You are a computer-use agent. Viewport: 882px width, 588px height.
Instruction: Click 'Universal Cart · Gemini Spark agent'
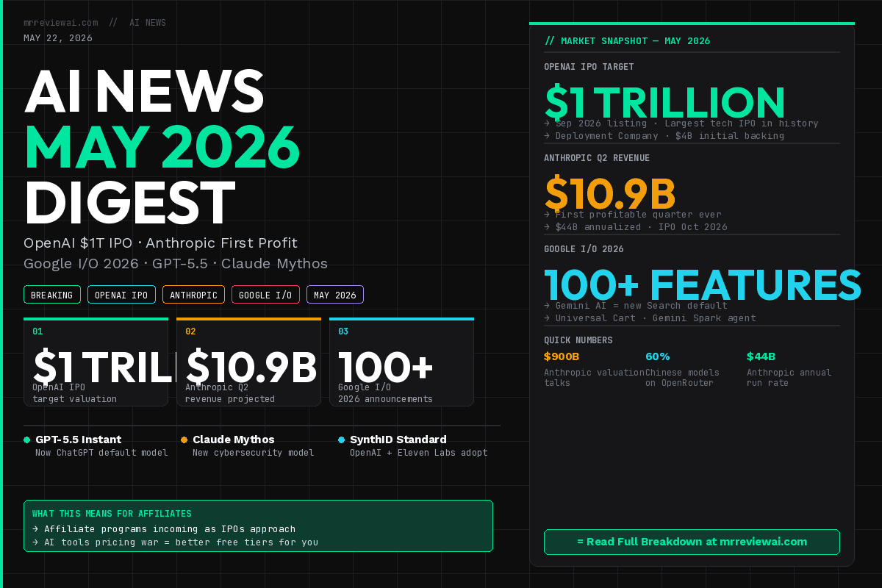coord(650,318)
